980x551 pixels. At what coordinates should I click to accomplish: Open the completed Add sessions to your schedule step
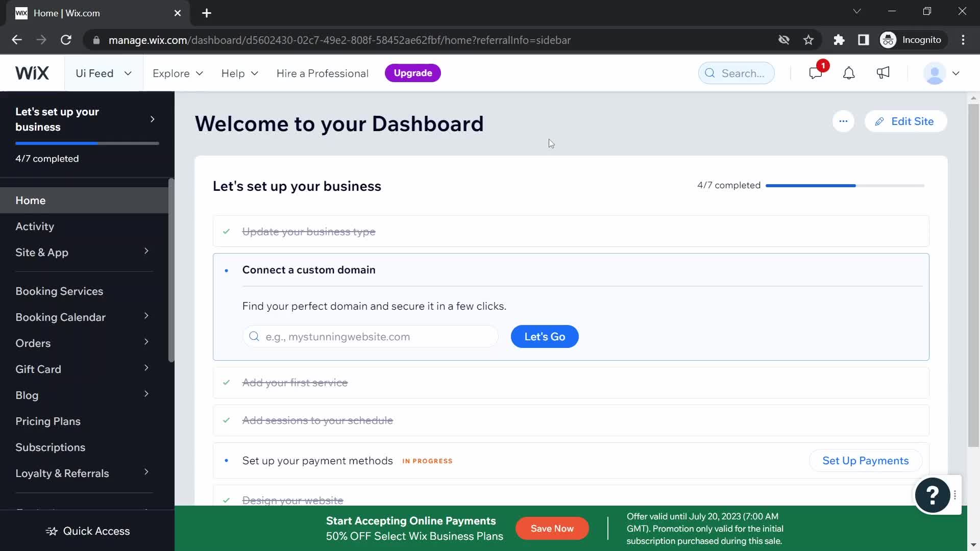pyautogui.click(x=571, y=420)
